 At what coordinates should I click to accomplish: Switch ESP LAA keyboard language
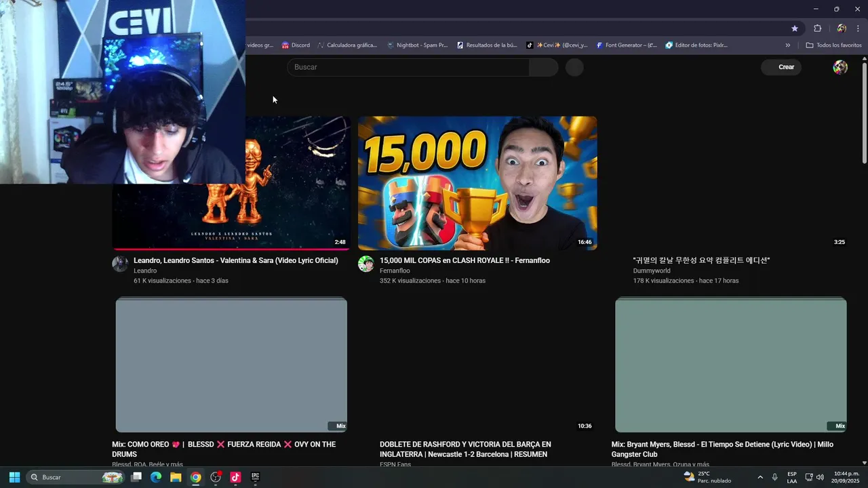click(792, 477)
